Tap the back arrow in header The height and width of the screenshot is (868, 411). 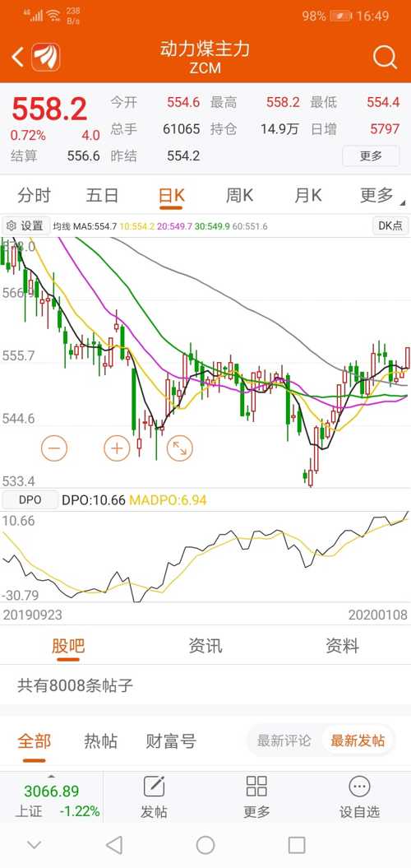tap(18, 57)
